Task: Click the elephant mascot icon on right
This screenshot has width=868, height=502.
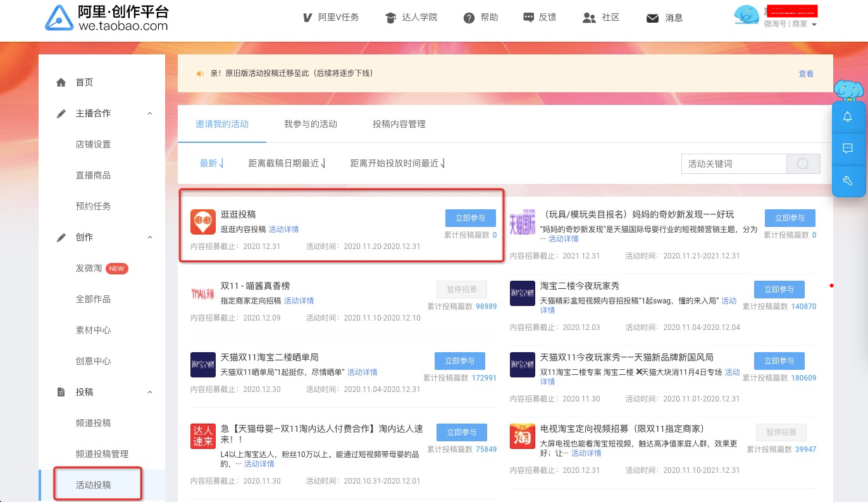Action: tap(849, 90)
